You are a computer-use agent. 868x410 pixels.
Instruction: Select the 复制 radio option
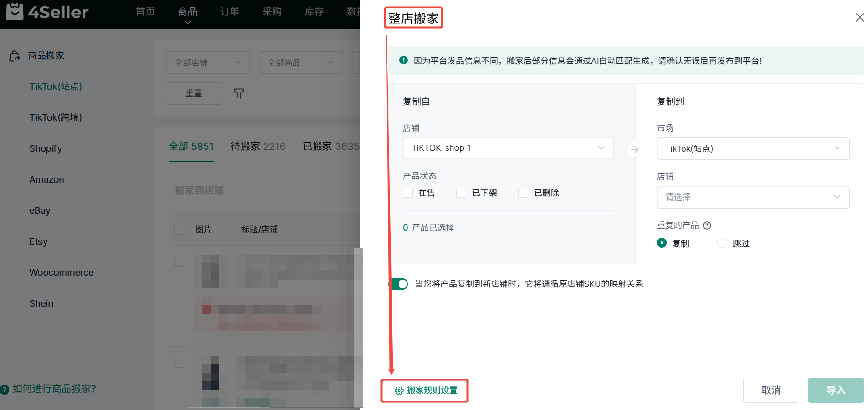pyautogui.click(x=661, y=242)
